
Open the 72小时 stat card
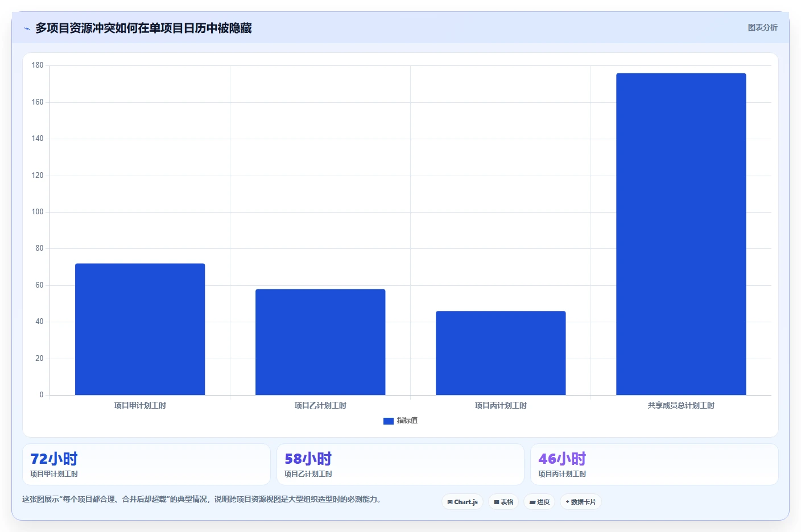pyautogui.click(x=146, y=464)
